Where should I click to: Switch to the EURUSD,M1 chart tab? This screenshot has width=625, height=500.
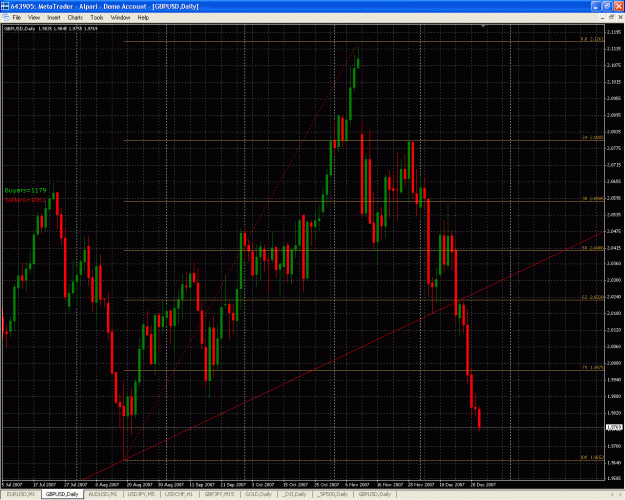click(20, 494)
